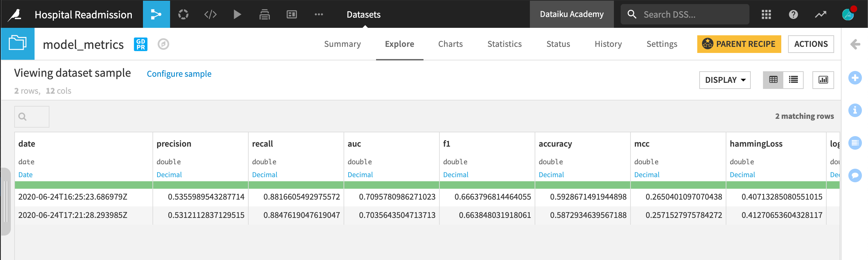This screenshot has height=260, width=868.
Task: Open the Dataiku bird logo home
Action: 15,15
